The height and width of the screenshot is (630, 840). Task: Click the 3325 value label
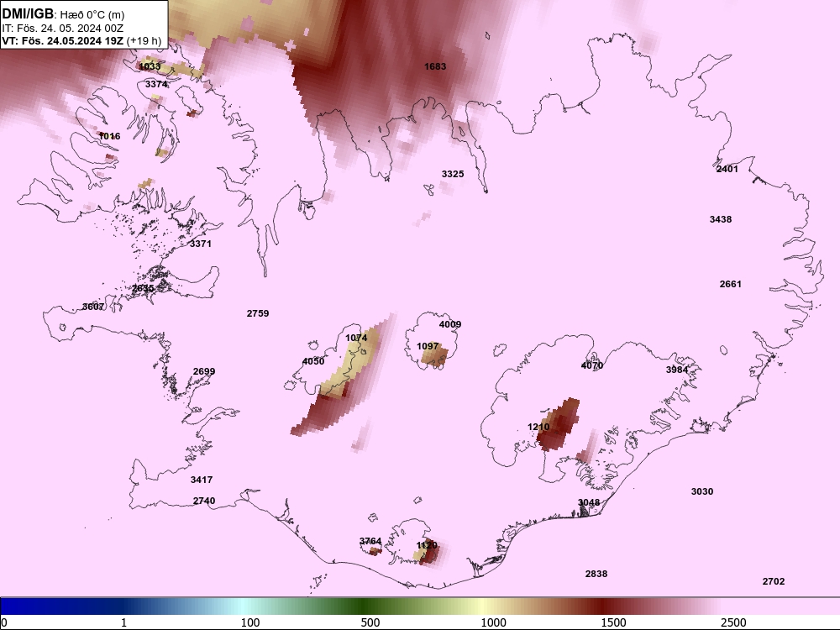click(453, 174)
